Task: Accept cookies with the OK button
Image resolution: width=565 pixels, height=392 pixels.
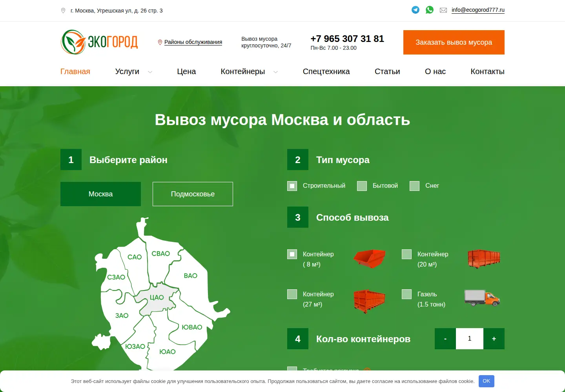Action: pos(487,381)
